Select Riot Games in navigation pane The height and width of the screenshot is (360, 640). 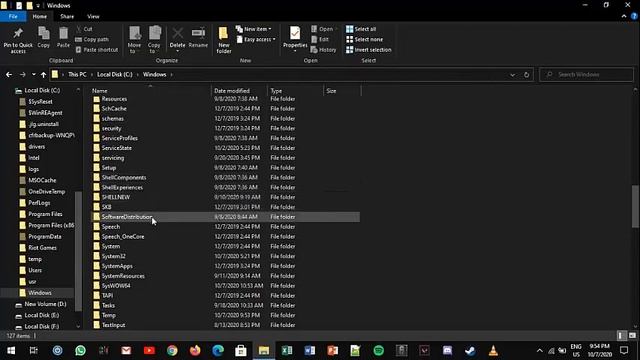click(42, 248)
